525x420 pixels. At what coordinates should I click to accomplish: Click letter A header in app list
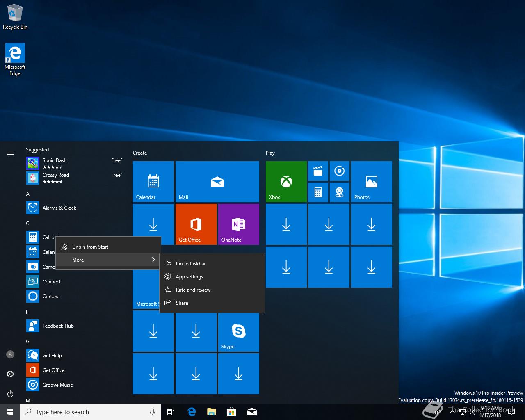click(x=28, y=194)
